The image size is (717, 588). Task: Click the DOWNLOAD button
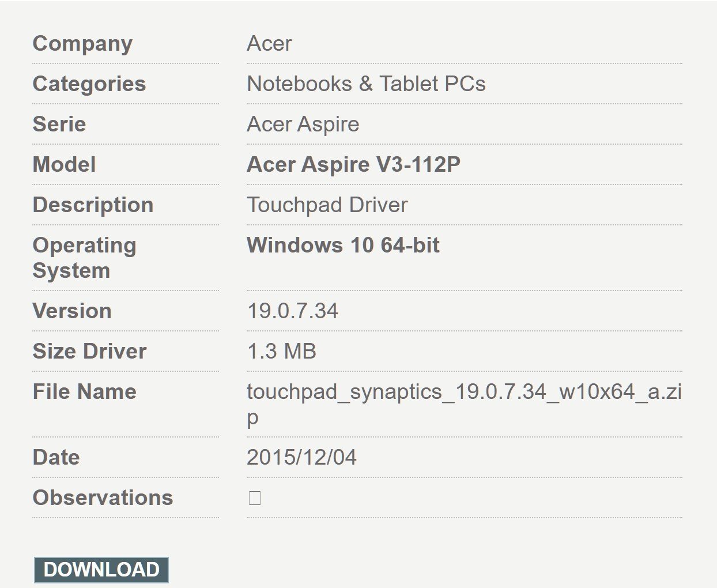pyautogui.click(x=101, y=570)
